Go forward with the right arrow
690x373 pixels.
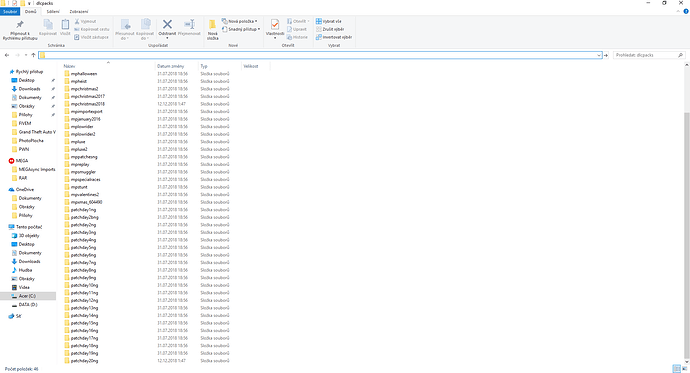18,55
